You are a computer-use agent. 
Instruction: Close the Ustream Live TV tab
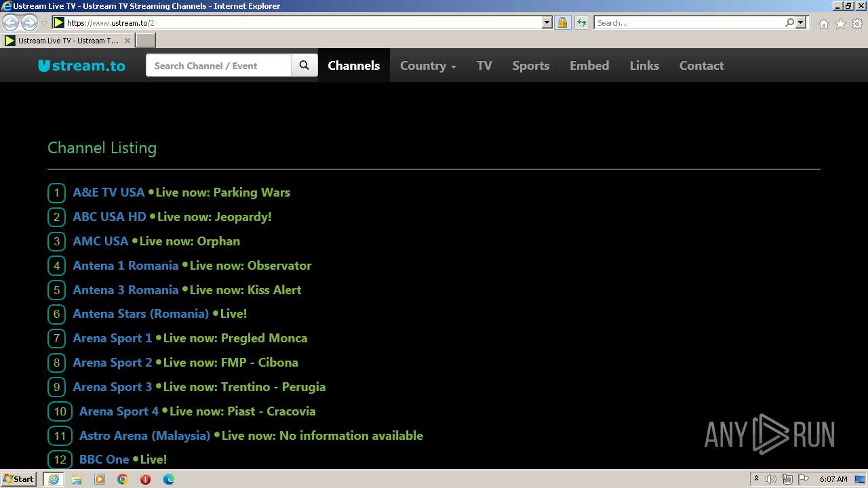tap(127, 41)
